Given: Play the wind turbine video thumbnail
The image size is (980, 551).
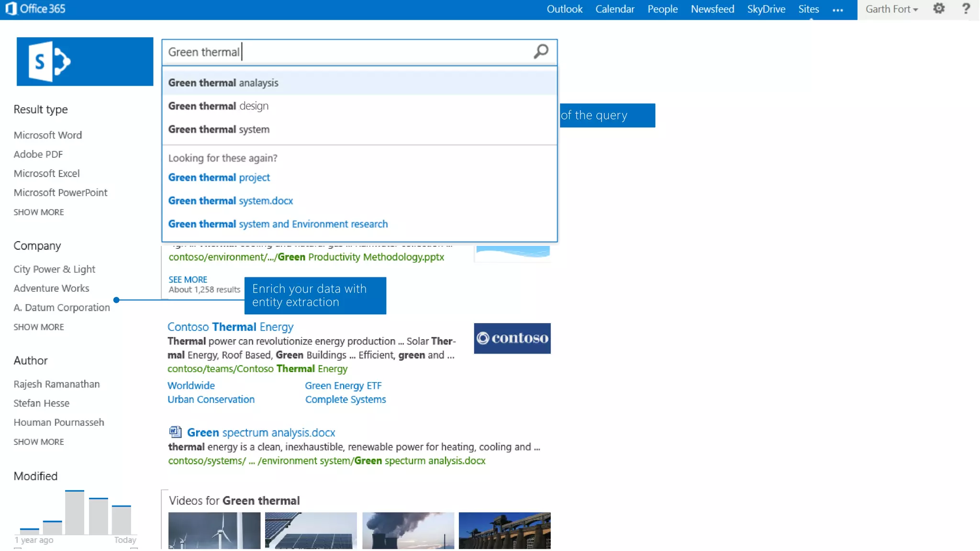Looking at the screenshot, I should click(x=214, y=530).
